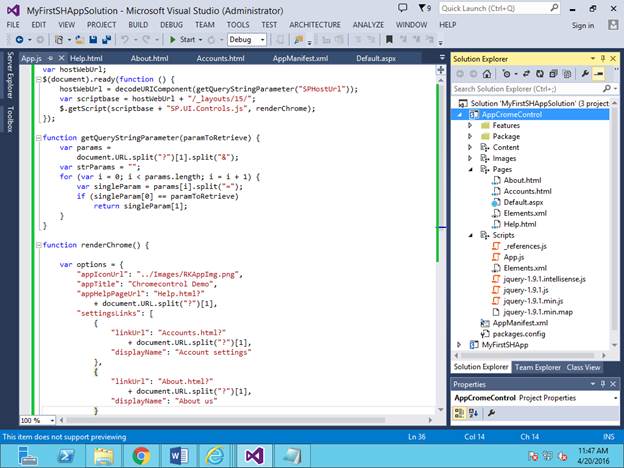Screen dimensions: 624x468
Task: Click the Search Solution Explorer field
Action: tap(534, 89)
